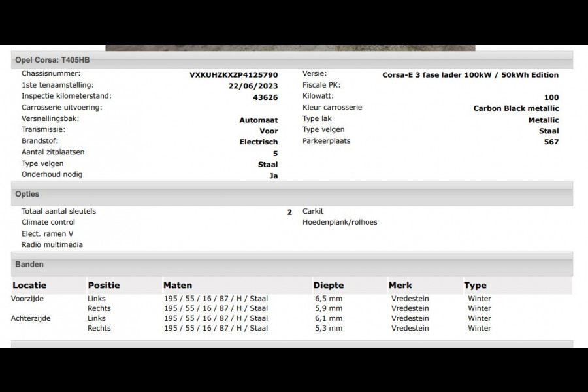This screenshot has width=588, height=392.
Task: Select the Totaal aantal sleutels value 2
Action: pyautogui.click(x=289, y=212)
